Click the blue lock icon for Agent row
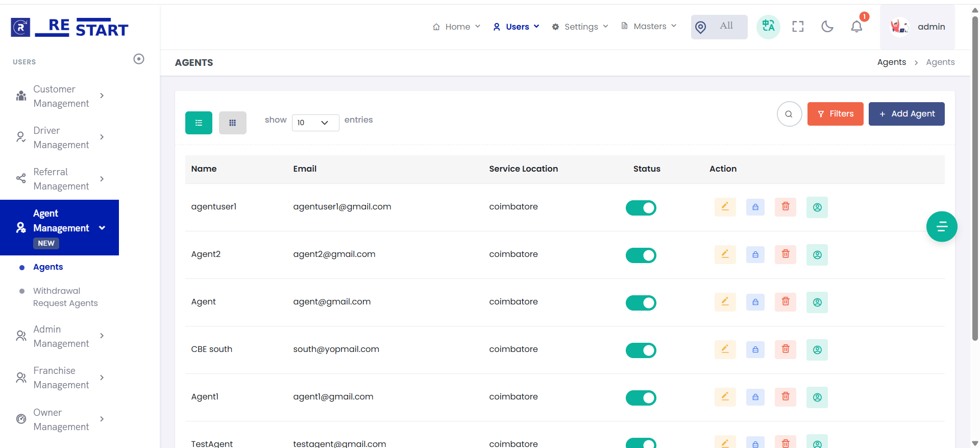 (x=755, y=302)
